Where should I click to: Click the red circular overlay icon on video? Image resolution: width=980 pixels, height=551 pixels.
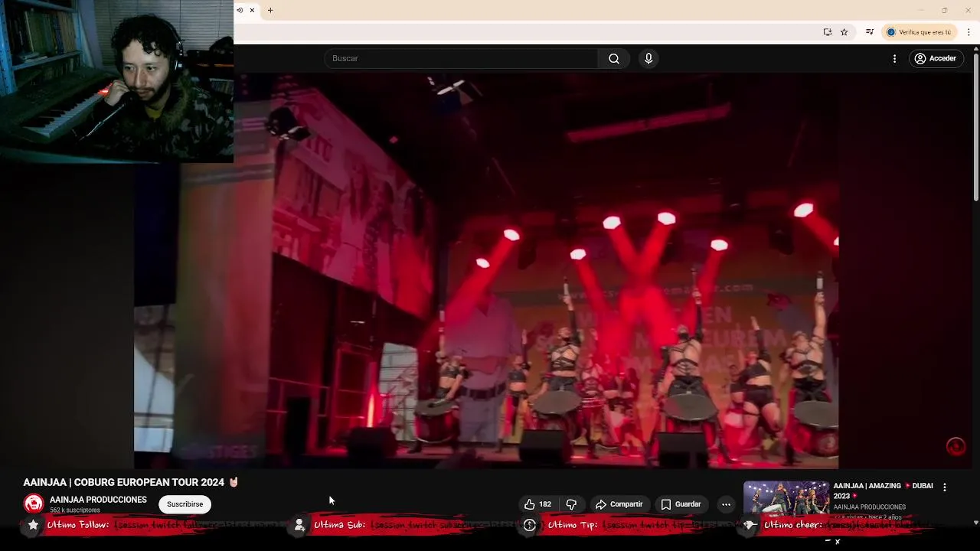955,447
